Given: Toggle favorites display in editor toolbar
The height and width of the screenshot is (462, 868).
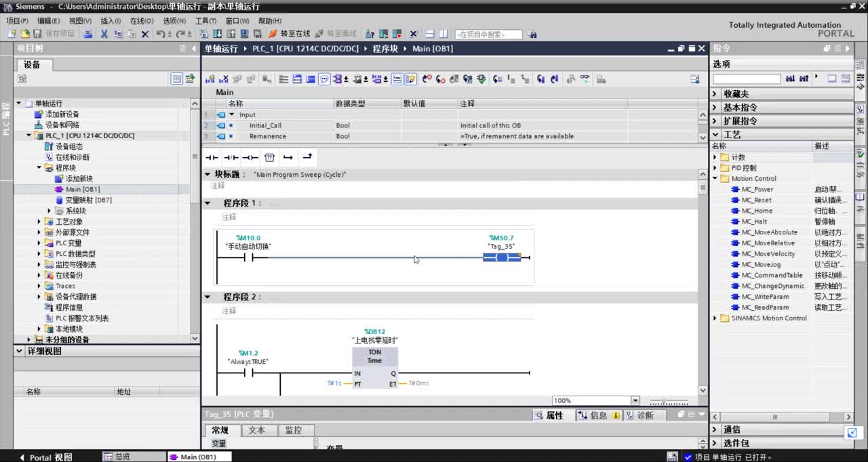Looking at the screenshot, I should (410, 79).
